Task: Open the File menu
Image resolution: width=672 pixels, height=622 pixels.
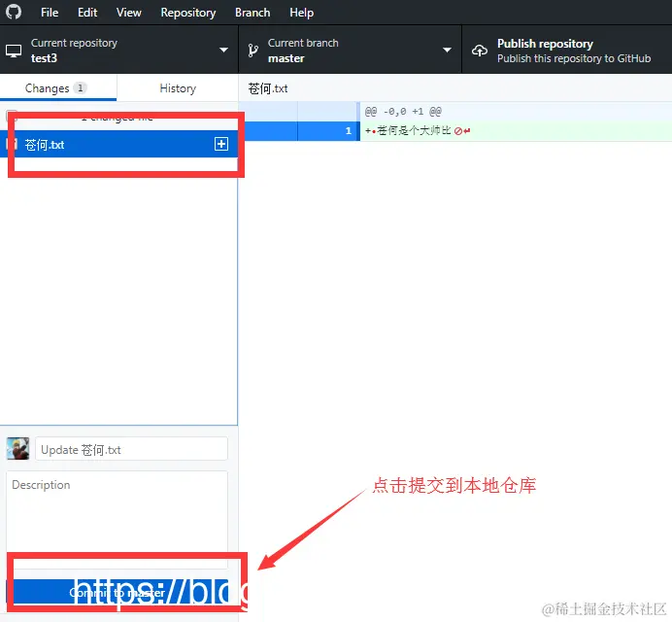Action: click(50, 13)
